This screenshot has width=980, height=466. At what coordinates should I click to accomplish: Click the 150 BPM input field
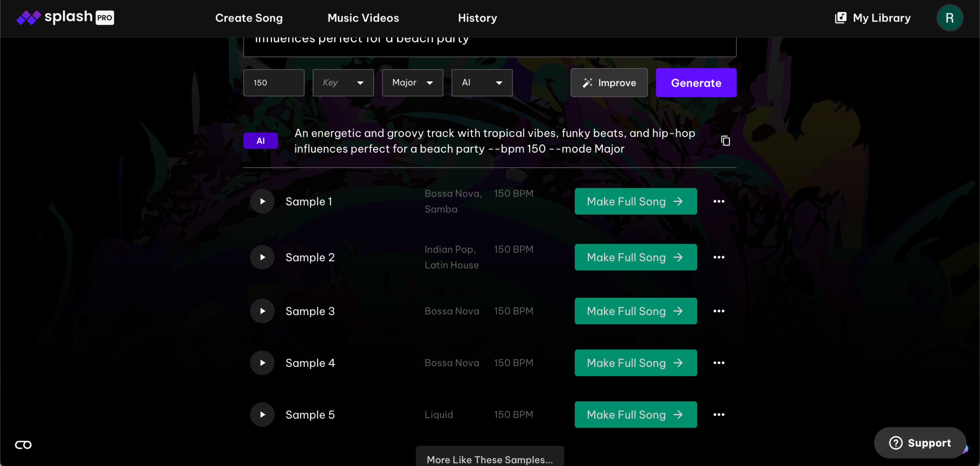pyautogui.click(x=273, y=82)
